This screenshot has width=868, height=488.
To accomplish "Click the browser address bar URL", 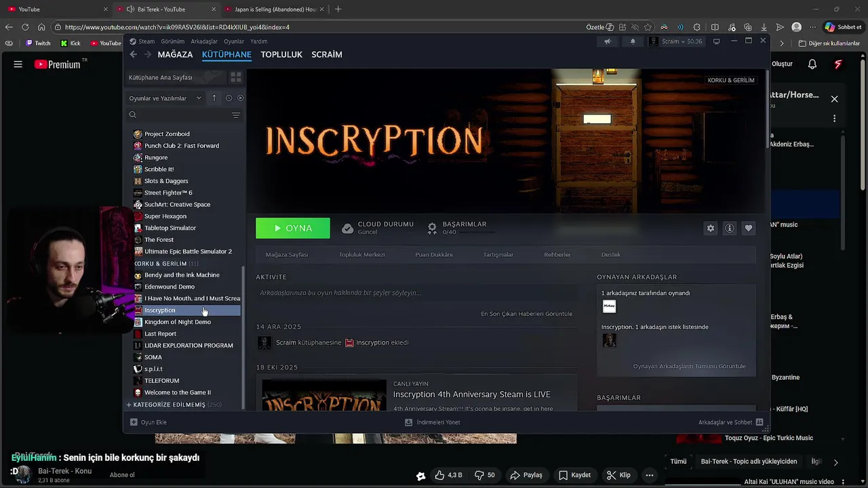I will tap(177, 27).
